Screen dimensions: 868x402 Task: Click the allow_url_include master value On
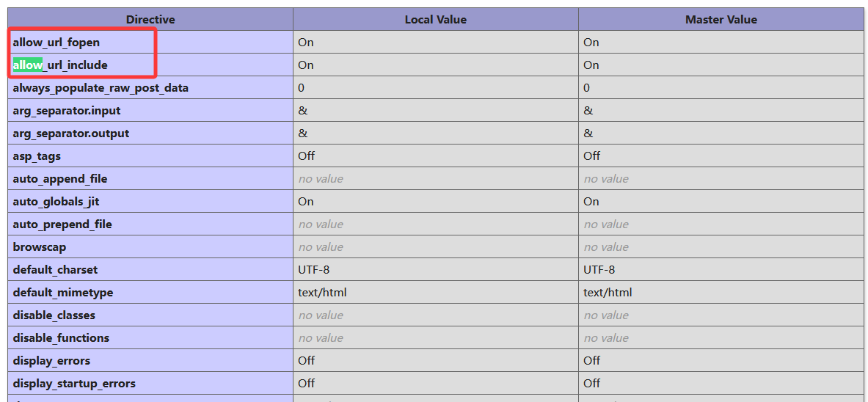591,65
